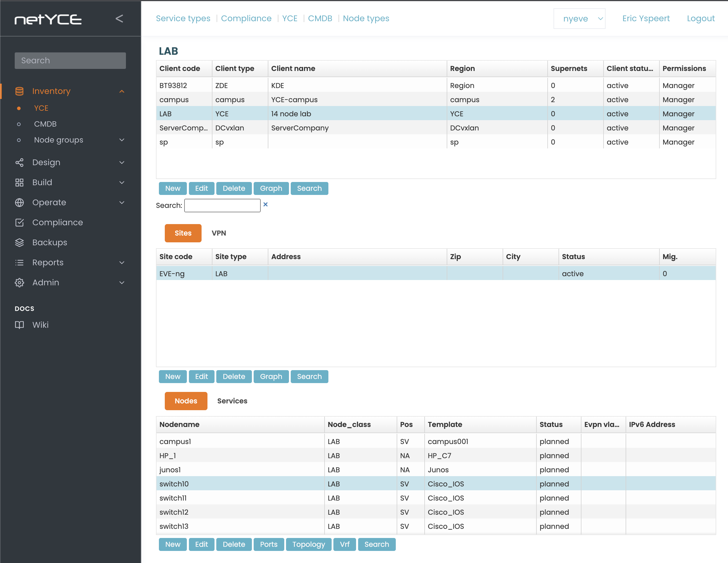Click Compliance in top navigation menu
The height and width of the screenshot is (563, 728).
pyautogui.click(x=246, y=18)
